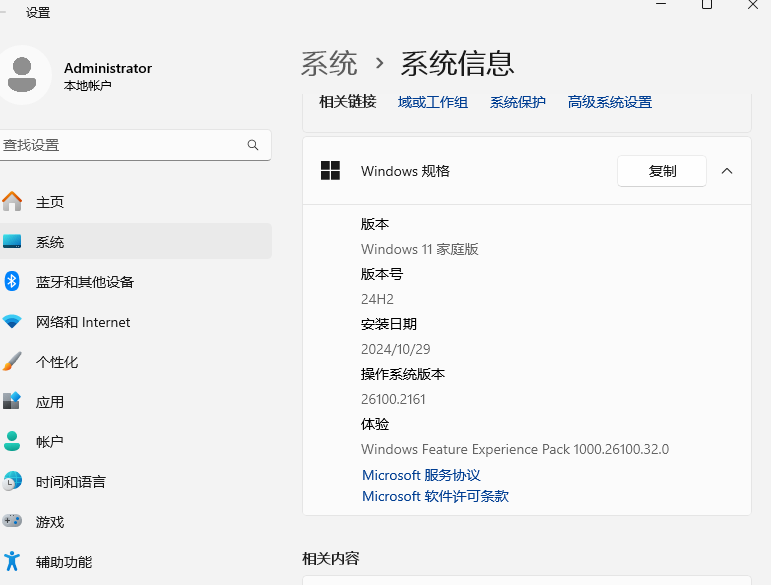Viewport: 771px width, 585px height.
Task: Click 系统 in the breadcrumb
Action: pyautogui.click(x=329, y=63)
